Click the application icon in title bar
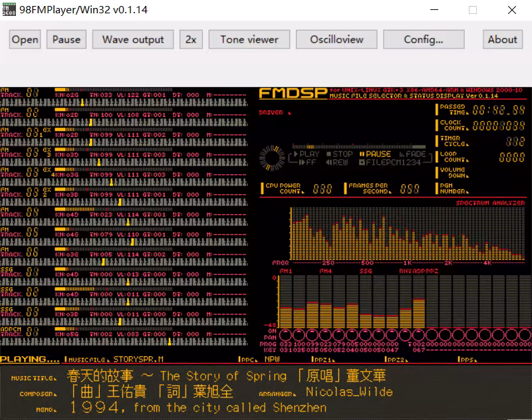The image size is (532, 420). tap(9, 9)
